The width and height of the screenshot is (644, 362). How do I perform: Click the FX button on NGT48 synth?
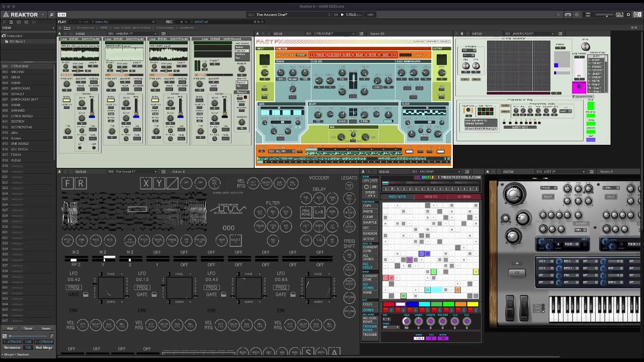(517, 273)
